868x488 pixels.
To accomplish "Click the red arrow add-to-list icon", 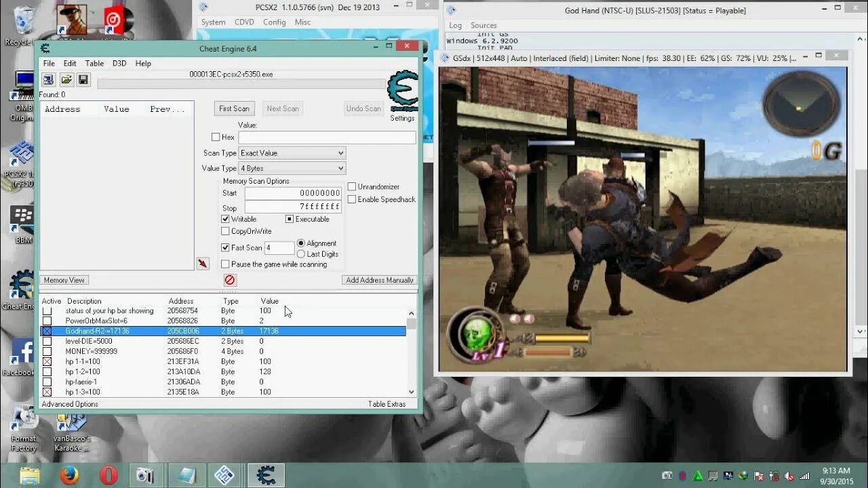I will coord(203,263).
